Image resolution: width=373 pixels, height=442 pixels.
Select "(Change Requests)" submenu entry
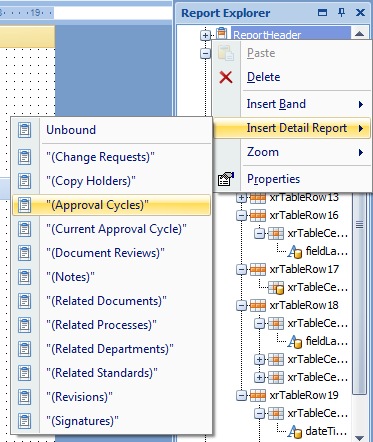(111, 157)
